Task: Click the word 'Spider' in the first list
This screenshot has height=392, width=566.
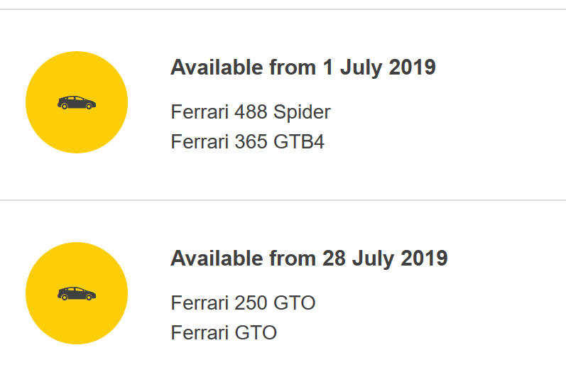Action: 302,112
